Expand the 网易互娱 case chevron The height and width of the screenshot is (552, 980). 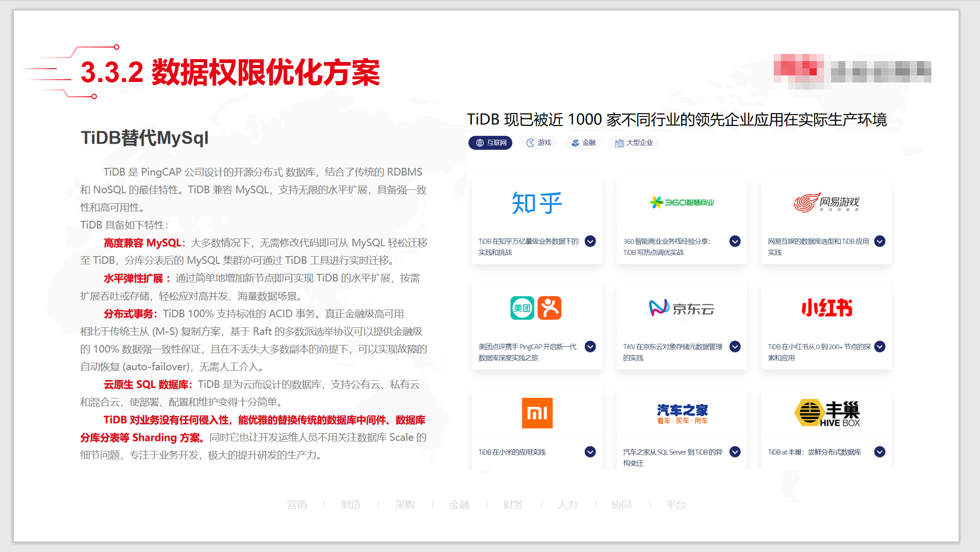(x=880, y=241)
